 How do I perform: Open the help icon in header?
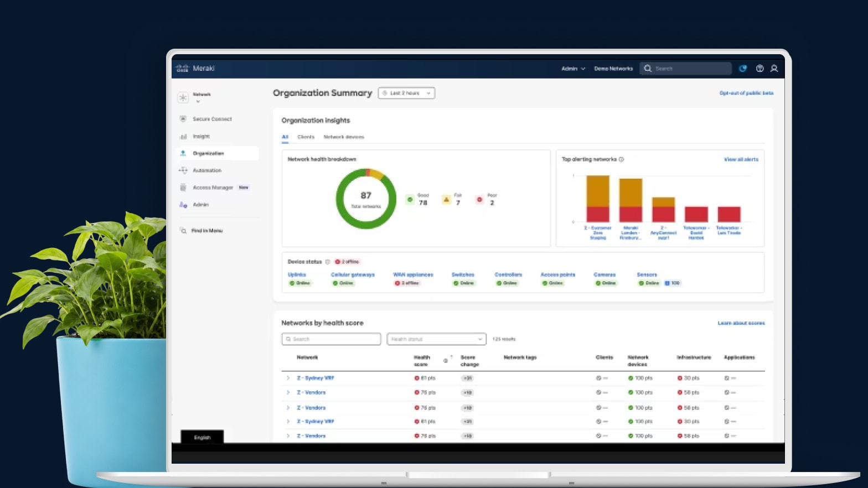pyautogui.click(x=759, y=69)
